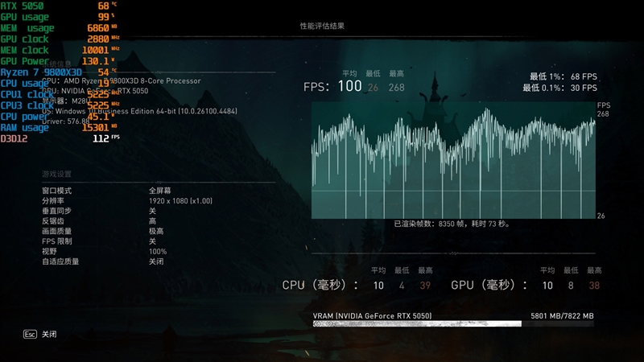
Task: Click the CPU(毫秒) minimum value 4
Action: click(x=402, y=286)
